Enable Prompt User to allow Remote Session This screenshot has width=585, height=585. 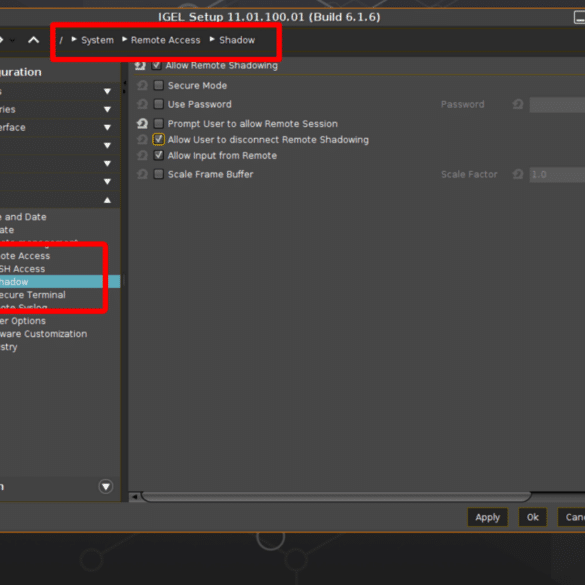point(159,123)
